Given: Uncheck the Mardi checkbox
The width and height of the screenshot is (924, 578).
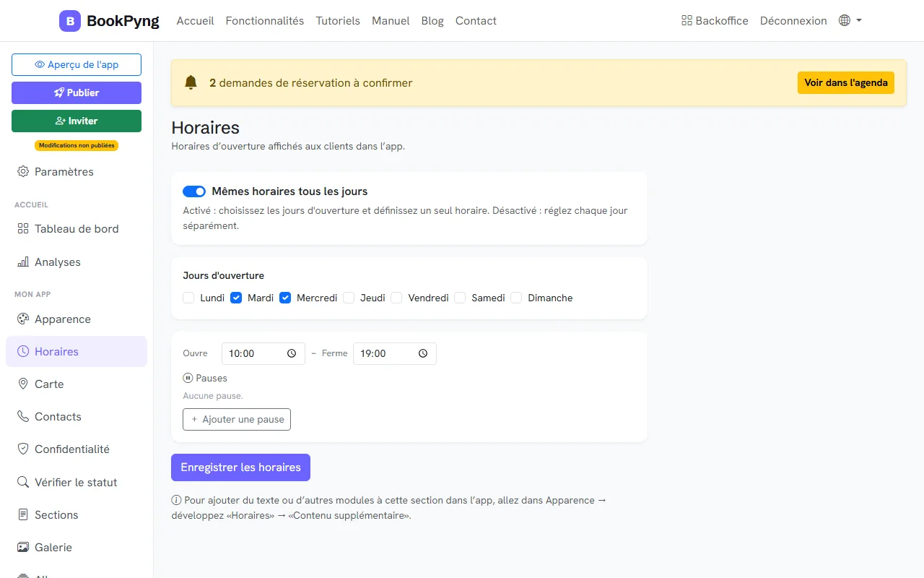Looking at the screenshot, I should pyautogui.click(x=236, y=298).
